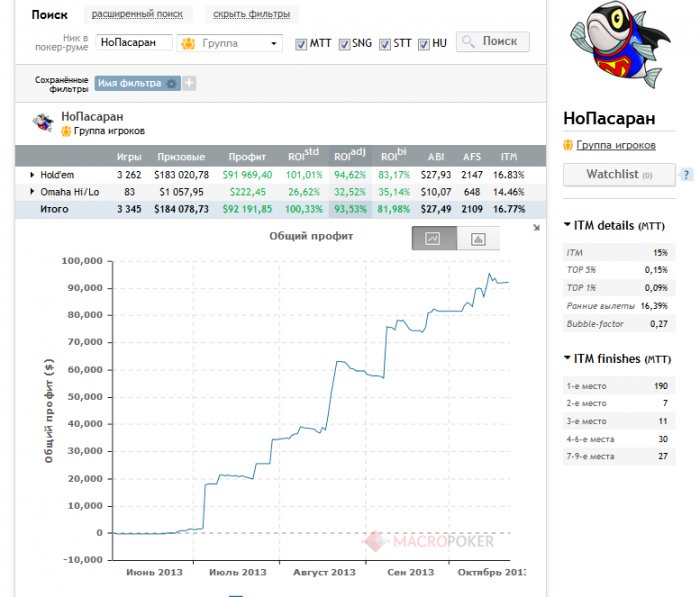Screen dimensions: 700x597
Task: Sort by ROI adj column header
Action: pos(350,154)
